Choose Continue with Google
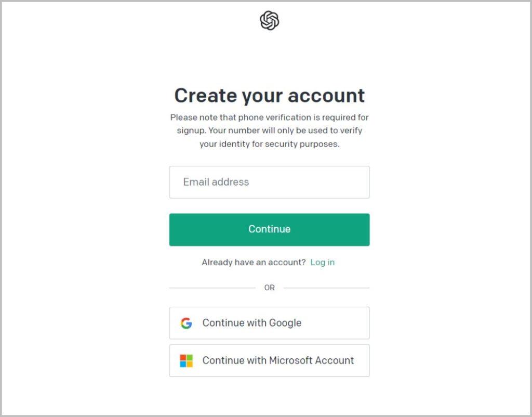The width and height of the screenshot is (532, 417). 270,323
